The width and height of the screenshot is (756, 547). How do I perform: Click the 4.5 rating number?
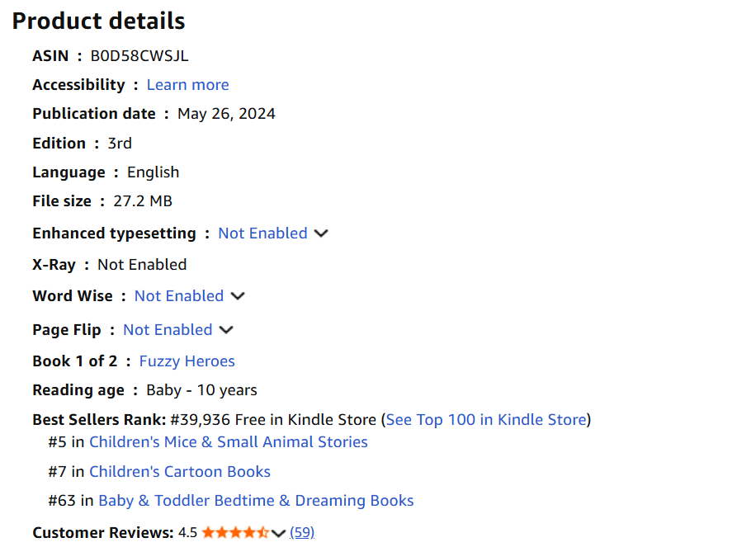pyautogui.click(x=187, y=532)
